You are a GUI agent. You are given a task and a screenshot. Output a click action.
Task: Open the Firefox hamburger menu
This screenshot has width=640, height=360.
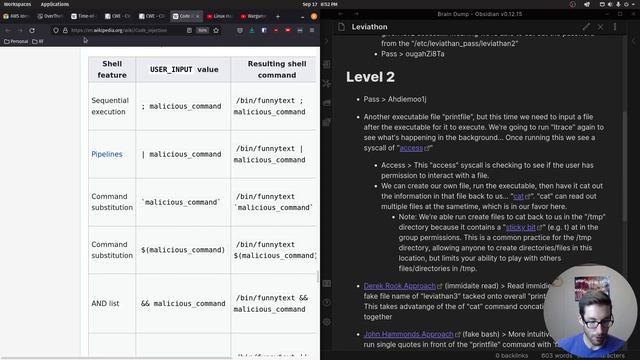pyautogui.click(x=312, y=30)
